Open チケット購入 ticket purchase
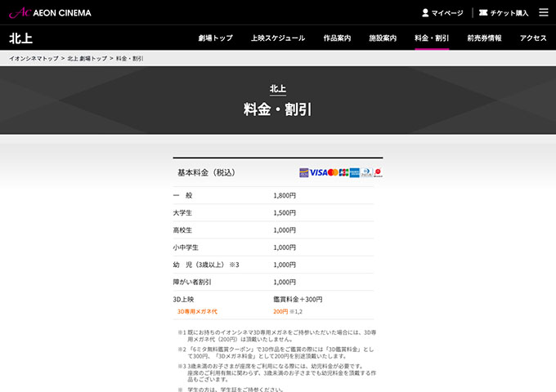The image size is (556, 392). pyautogui.click(x=504, y=13)
